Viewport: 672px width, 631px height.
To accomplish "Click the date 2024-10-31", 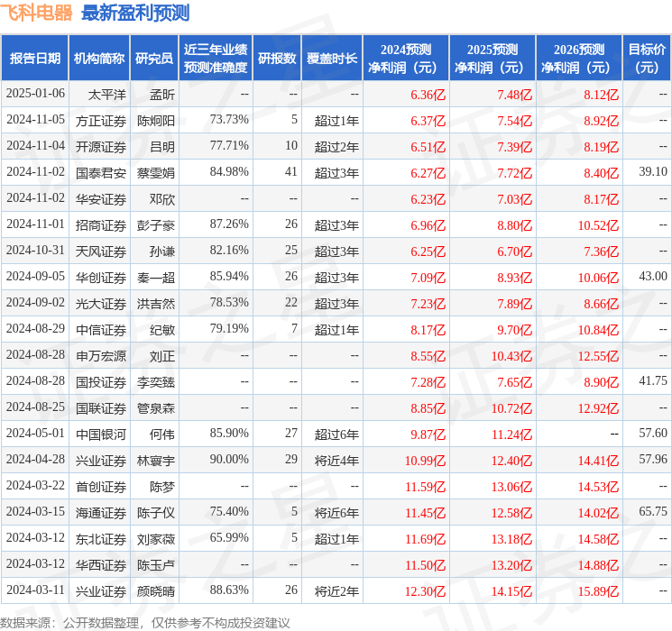I will click(x=35, y=251).
